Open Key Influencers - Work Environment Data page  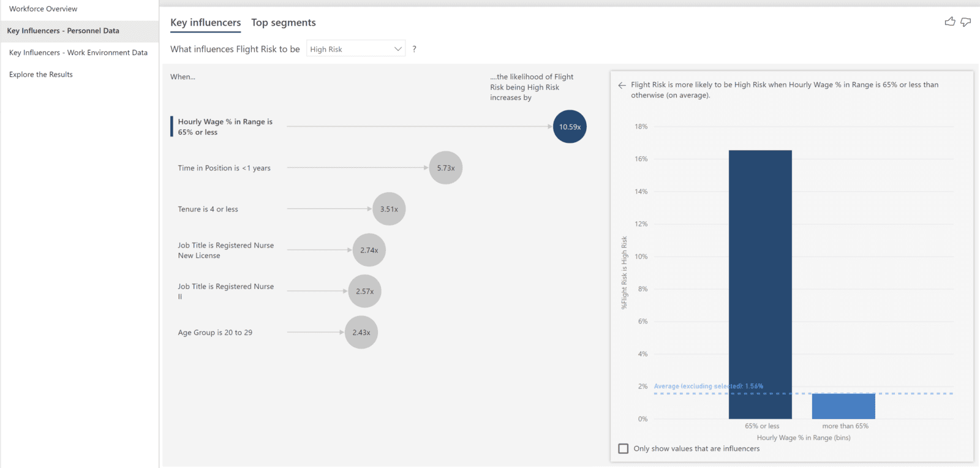click(x=78, y=53)
